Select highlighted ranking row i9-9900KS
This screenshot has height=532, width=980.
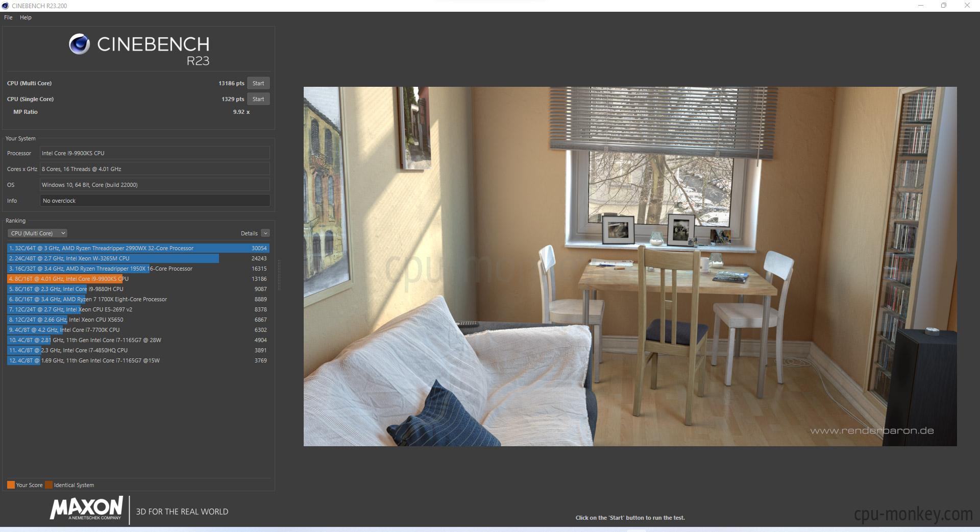click(138, 279)
